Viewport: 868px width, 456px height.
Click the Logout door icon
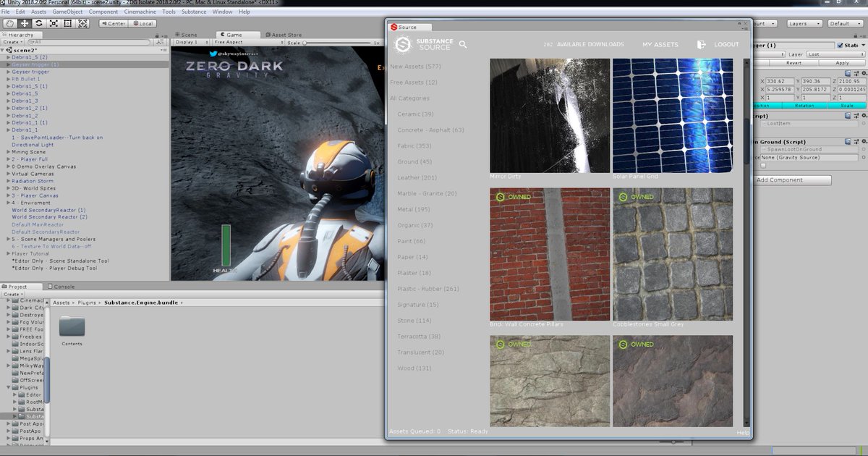pyautogui.click(x=701, y=45)
